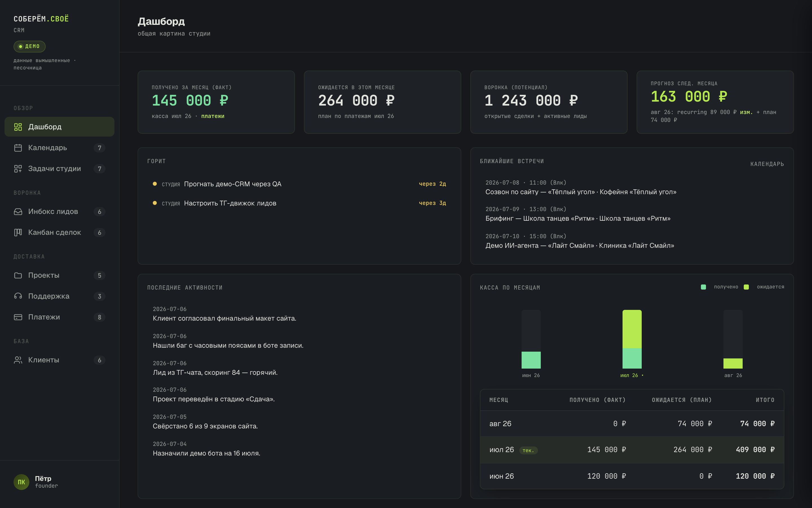The height and width of the screenshot is (508, 812).
Task: Navigate to Проекты
Action: click(x=59, y=275)
